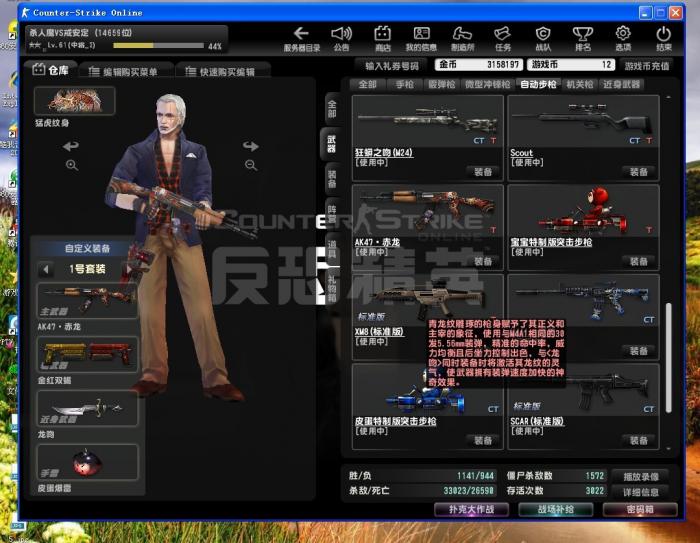Filter weapons by 机关枪 tab
This screenshot has height=543, width=700.
pos(580,84)
